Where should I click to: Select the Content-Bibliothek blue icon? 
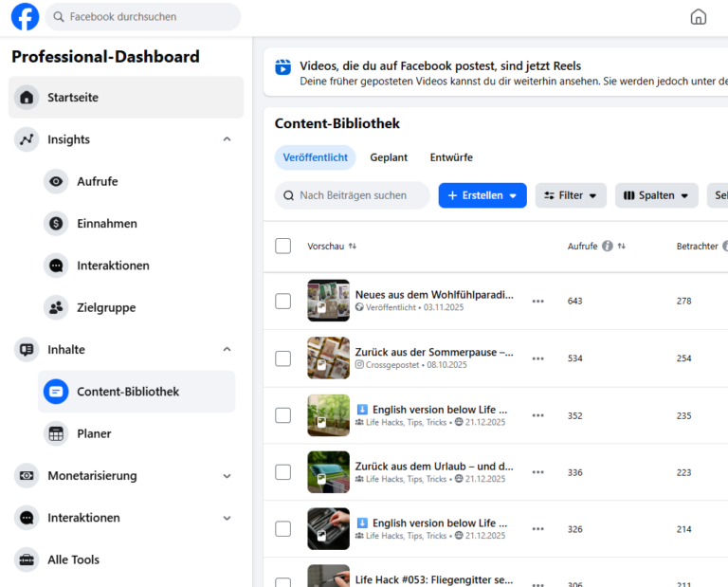pos(56,392)
